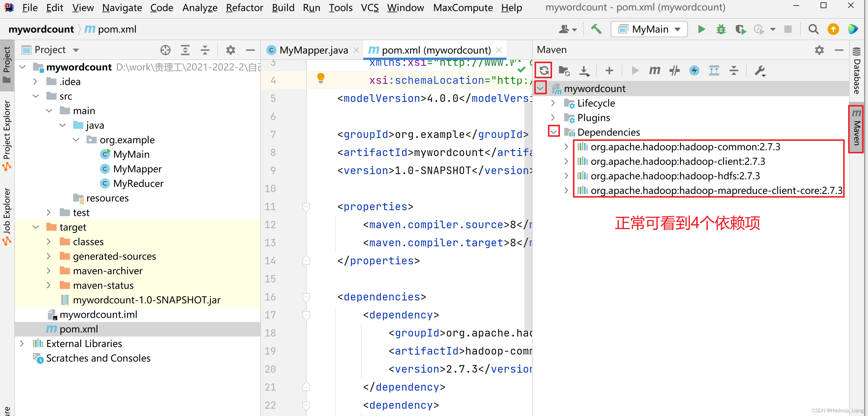The image size is (868, 416).
Task: Start debugging with the bug icon
Action: [721, 29]
